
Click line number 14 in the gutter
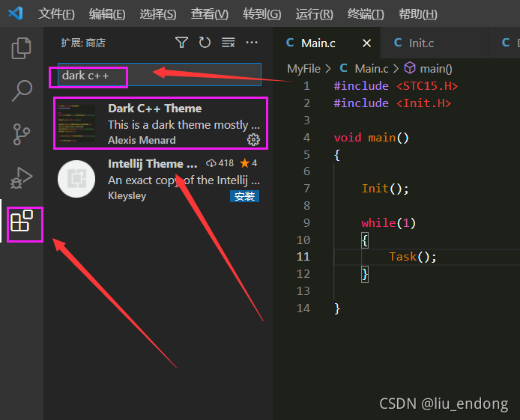pos(303,308)
